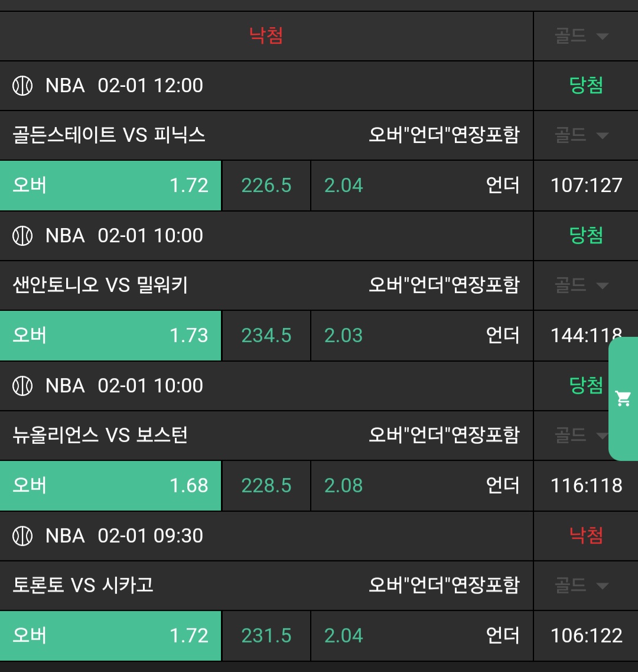The image size is (638, 672).
Task: Select 오버 1.72 for 토론토 VS 시카고
Action: [110, 636]
